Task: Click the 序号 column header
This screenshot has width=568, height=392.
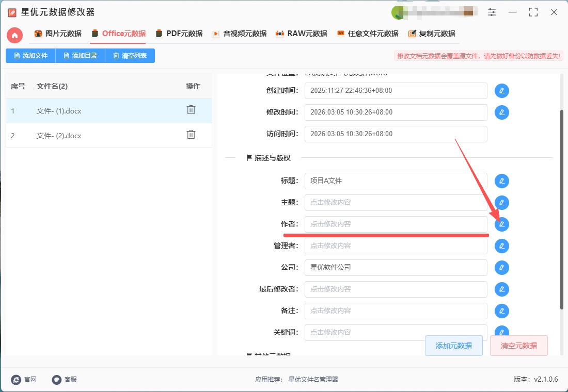Action: (x=18, y=86)
